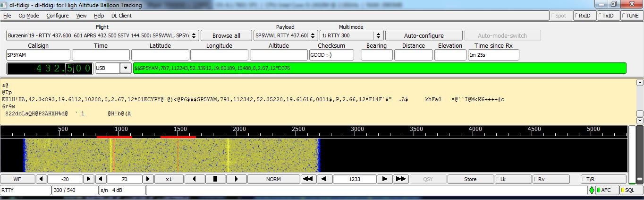Click the empty Altitude field

pyautogui.click(x=279, y=55)
